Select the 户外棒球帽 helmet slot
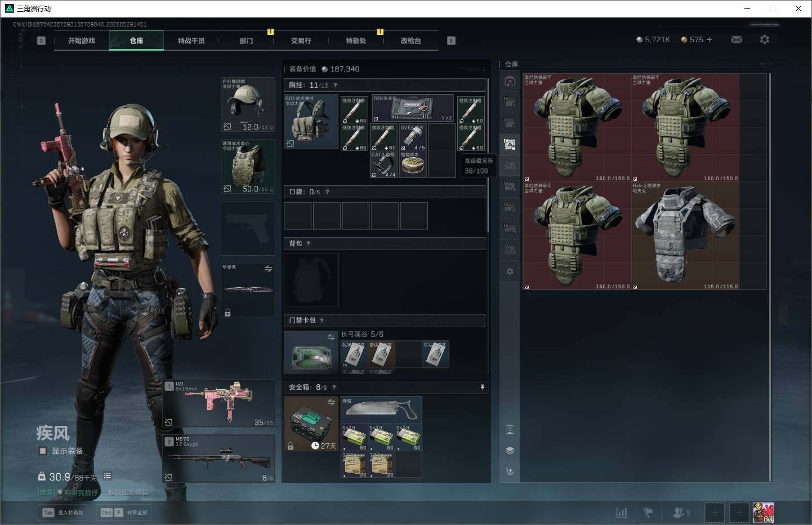Viewport: 812px width, 525px height. tap(248, 105)
